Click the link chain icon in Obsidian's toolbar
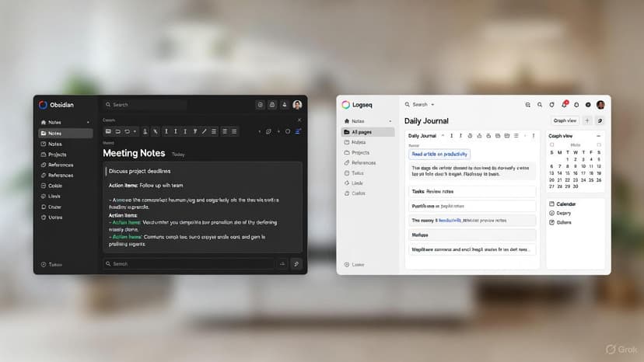Viewport: 644px width, 362px height. 268,131
